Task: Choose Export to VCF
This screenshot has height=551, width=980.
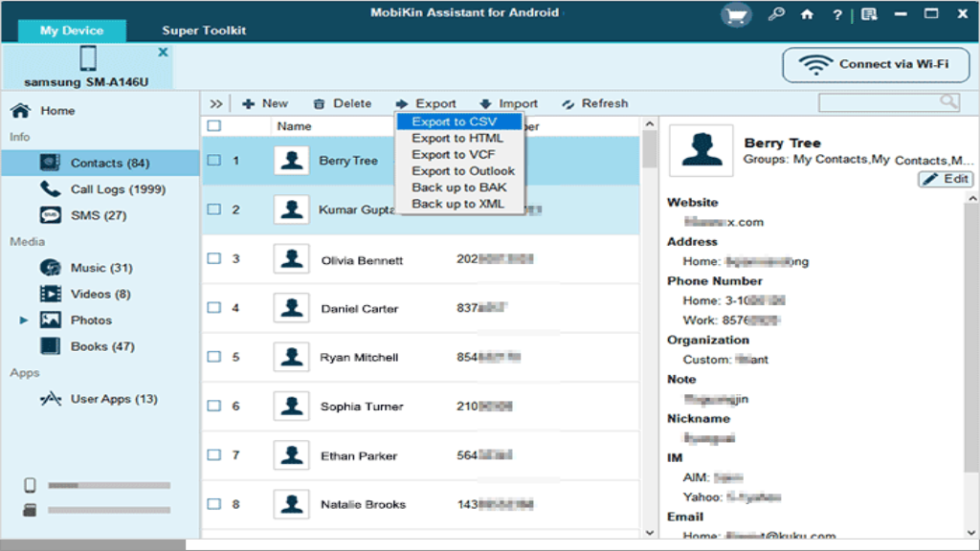Action: [x=458, y=154]
